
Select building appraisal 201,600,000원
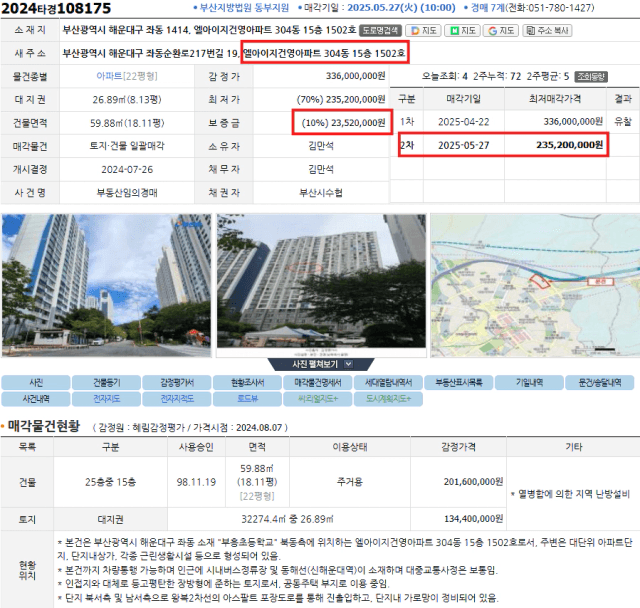pos(473,482)
